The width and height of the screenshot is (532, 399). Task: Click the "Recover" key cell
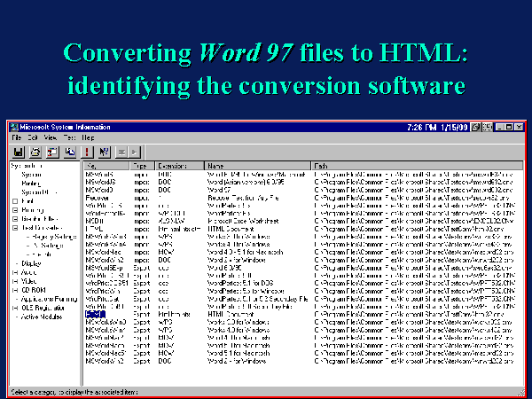tap(97, 198)
